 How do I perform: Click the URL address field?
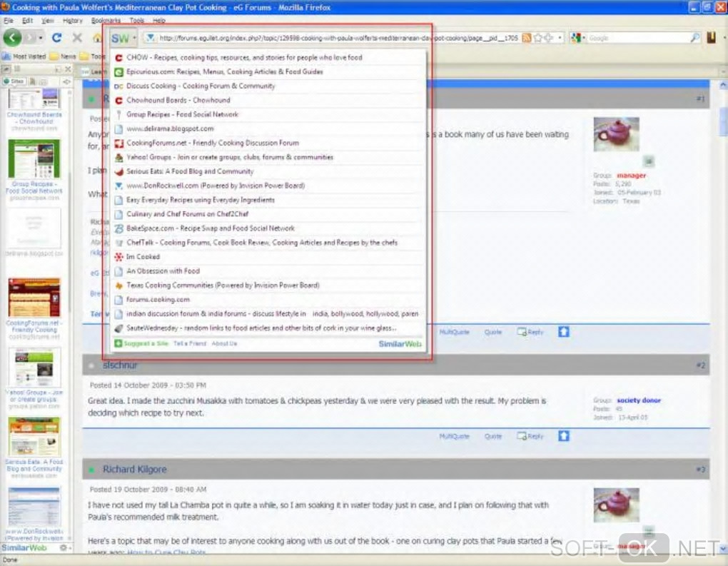338,38
